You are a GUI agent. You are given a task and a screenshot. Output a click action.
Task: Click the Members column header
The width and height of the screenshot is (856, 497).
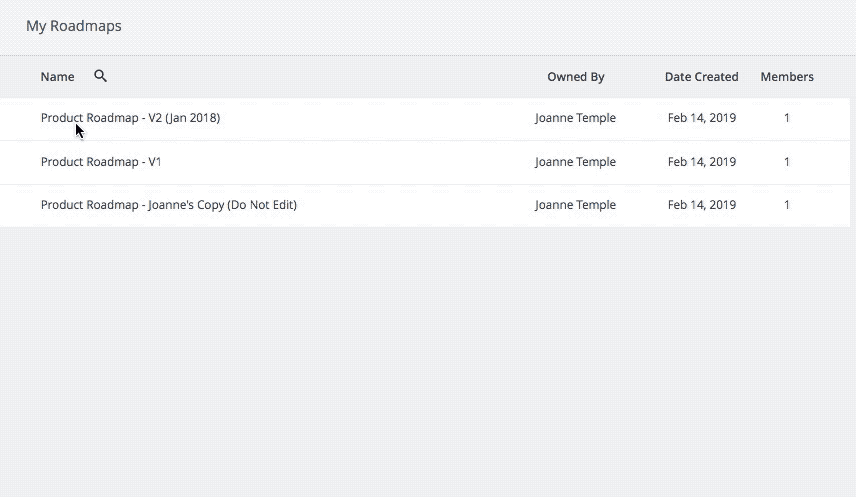(786, 77)
